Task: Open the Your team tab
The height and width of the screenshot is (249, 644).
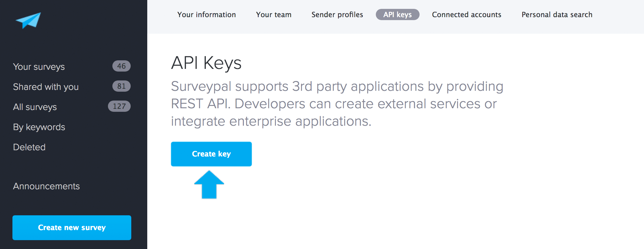Action: tap(274, 14)
